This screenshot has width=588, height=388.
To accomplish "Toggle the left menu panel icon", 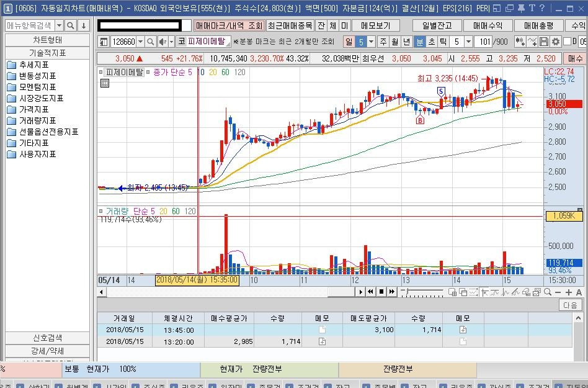I will 104,42.
